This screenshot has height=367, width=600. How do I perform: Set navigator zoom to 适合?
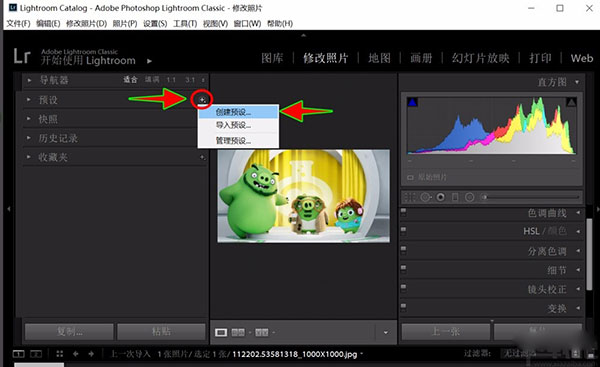pos(130,80)
